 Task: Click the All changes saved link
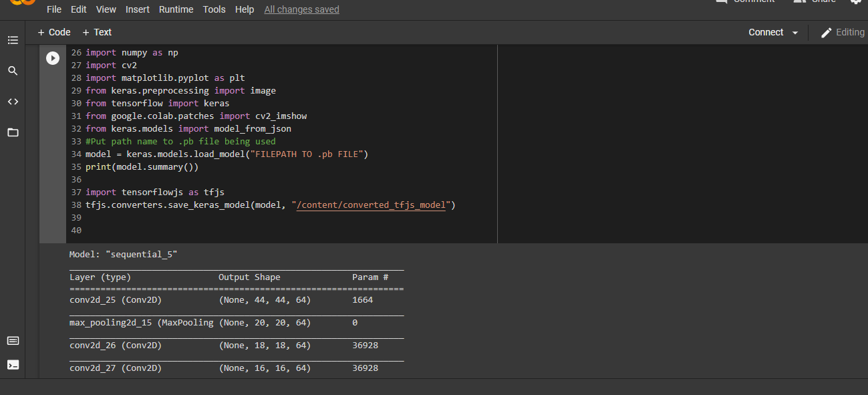[x=301, y=9]
